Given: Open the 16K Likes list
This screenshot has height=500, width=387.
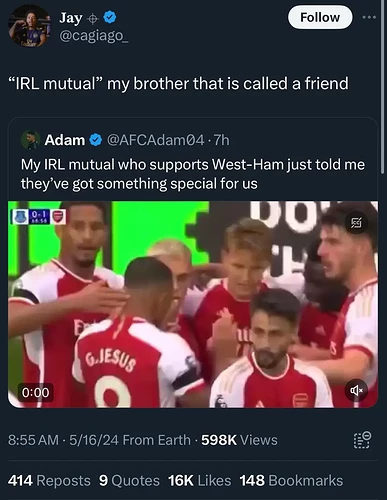Looking at the screenshot, I should tap(199, 481).
